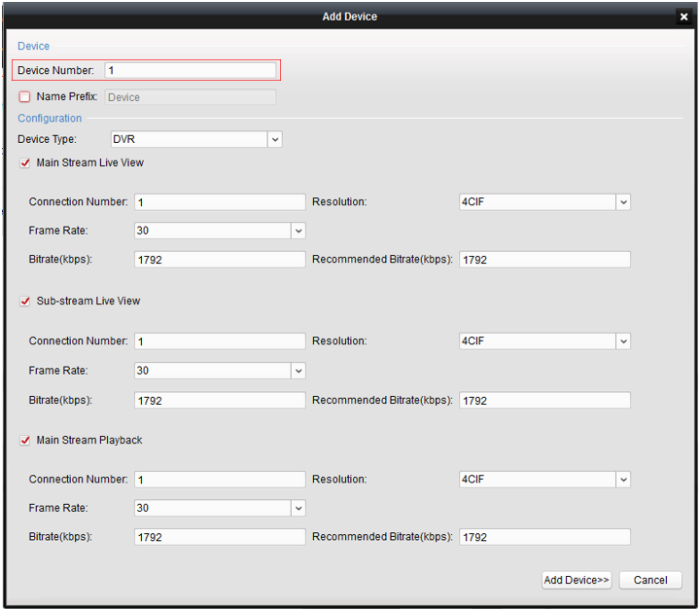Open Sub-stream Live View Frame Rate dropdown
The image size is (700, 609).
298,371
